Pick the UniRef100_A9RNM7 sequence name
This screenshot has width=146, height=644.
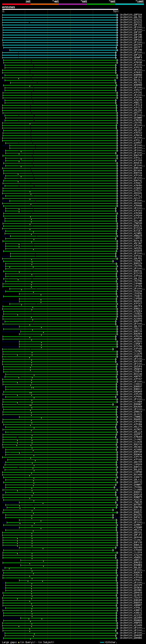click(x=131, y=605)
